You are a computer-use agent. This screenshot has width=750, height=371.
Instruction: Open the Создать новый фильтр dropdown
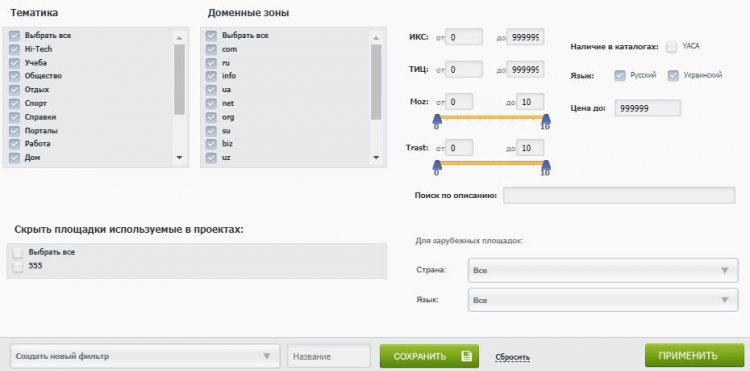click(x=144, y=356)
